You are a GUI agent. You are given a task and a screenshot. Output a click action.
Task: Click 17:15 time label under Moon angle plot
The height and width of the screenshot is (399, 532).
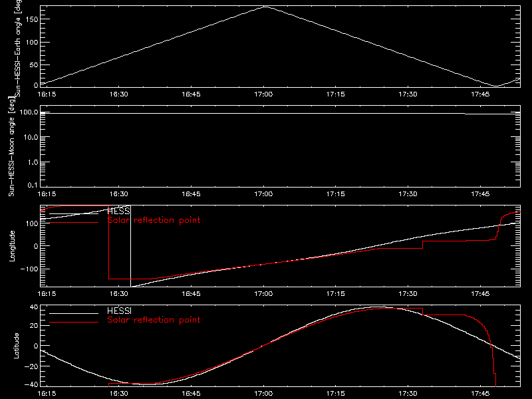[x=336, y=194]
